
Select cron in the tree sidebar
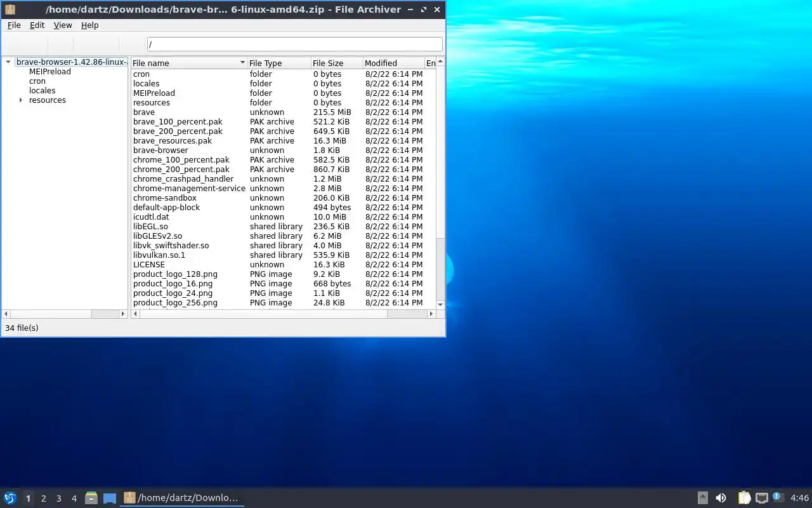[x=37, y=81]
